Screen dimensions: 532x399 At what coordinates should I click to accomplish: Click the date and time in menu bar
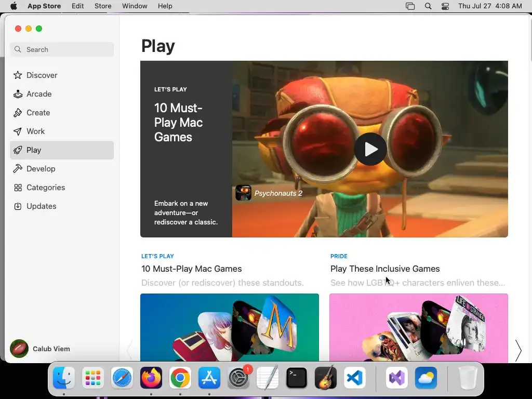click(x=490, y=6)
